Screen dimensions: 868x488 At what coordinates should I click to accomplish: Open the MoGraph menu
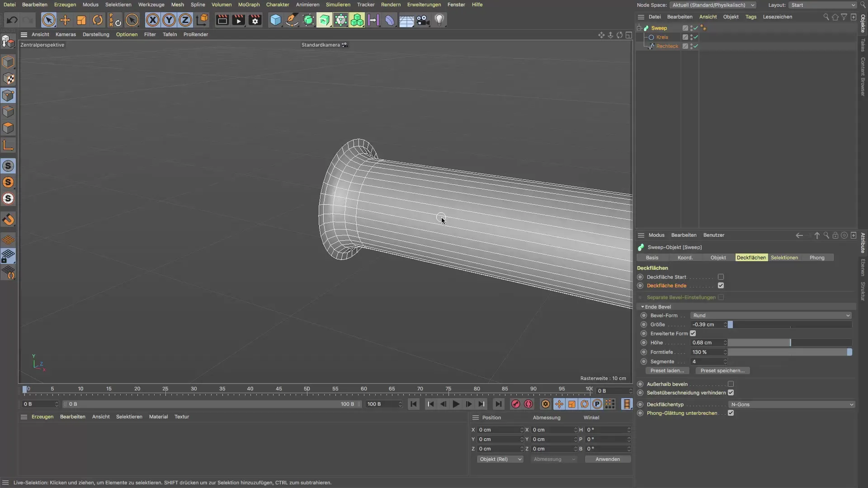pyautogui.click(x=249, y=5)
